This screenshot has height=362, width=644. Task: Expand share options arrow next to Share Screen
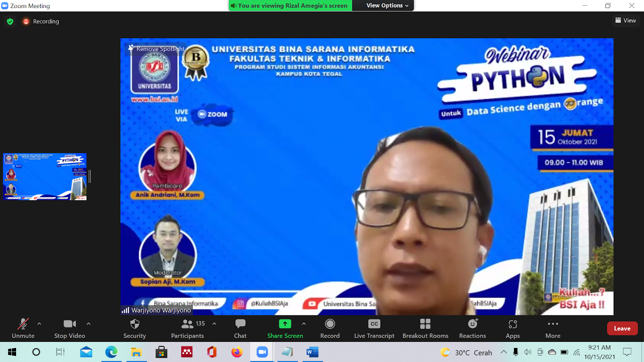(304, 323)
